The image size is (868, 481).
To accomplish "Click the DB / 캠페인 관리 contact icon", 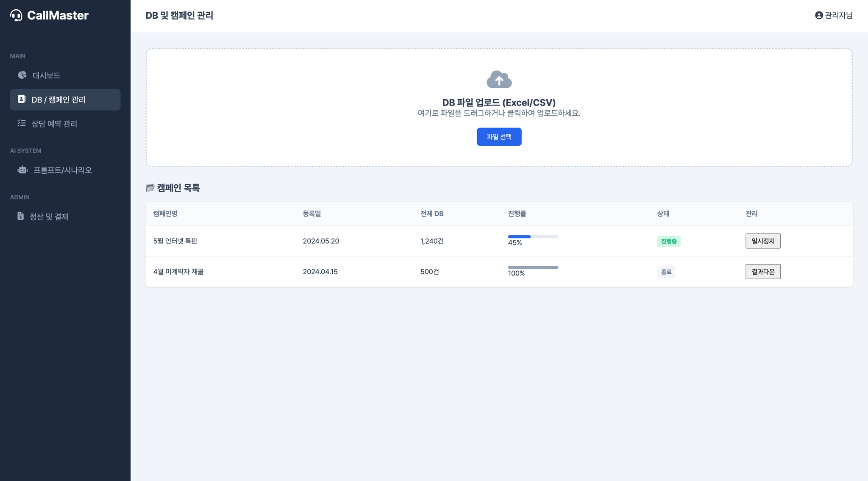I will click(22, 99).
